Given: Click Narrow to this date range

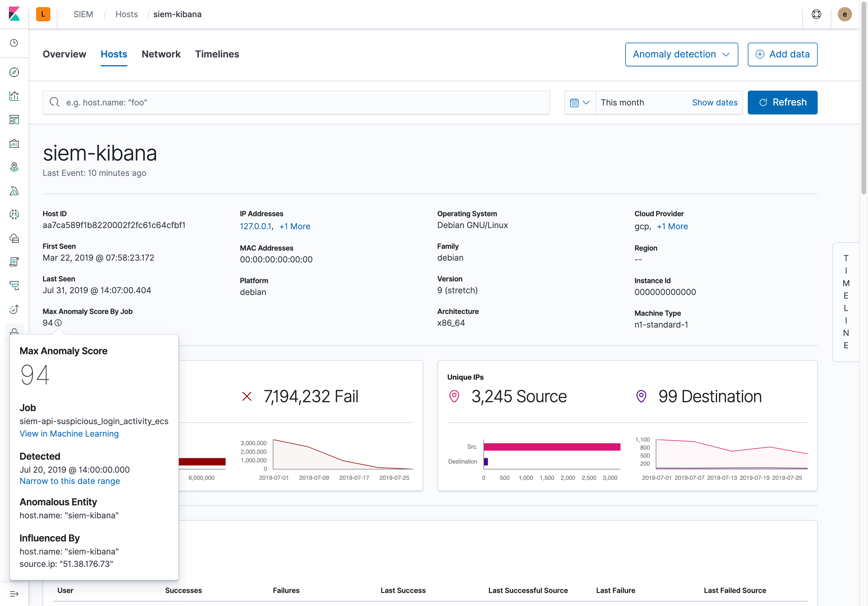Looking at the screenshot, I should pyautogui.click(x=70, y=481).
